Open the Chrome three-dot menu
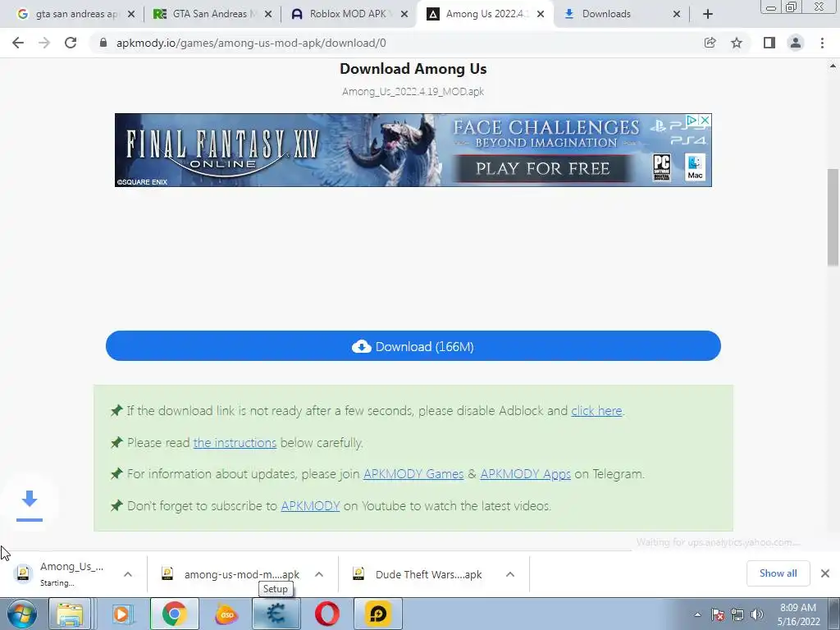840x630 pixels. point(822,43)
